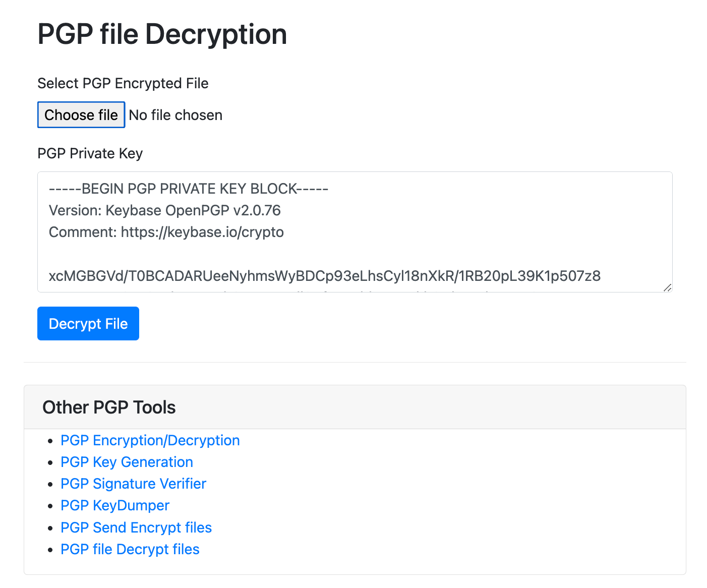707x588 pixels.
Task: Open PGP file Decrypt files link
Action: point(130,549)
